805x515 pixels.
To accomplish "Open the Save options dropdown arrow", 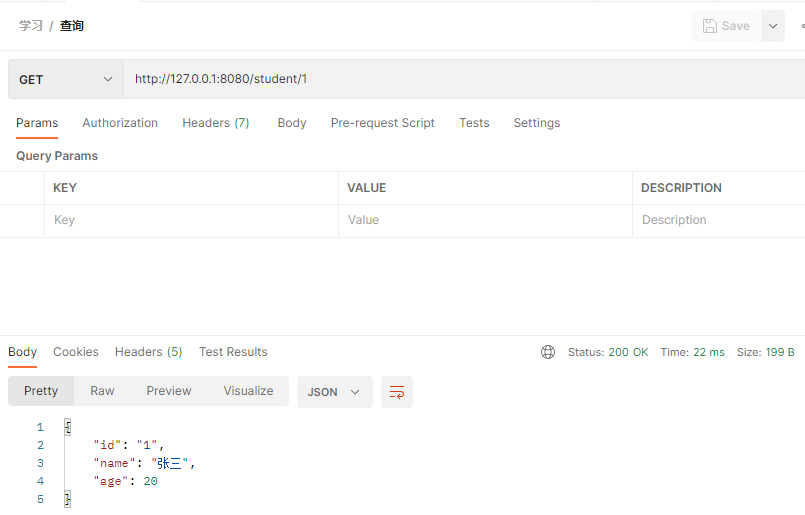I will 773,26.
